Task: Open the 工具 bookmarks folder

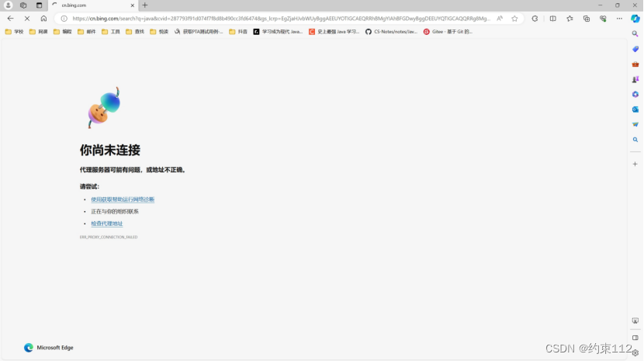Action: point(111,32)
